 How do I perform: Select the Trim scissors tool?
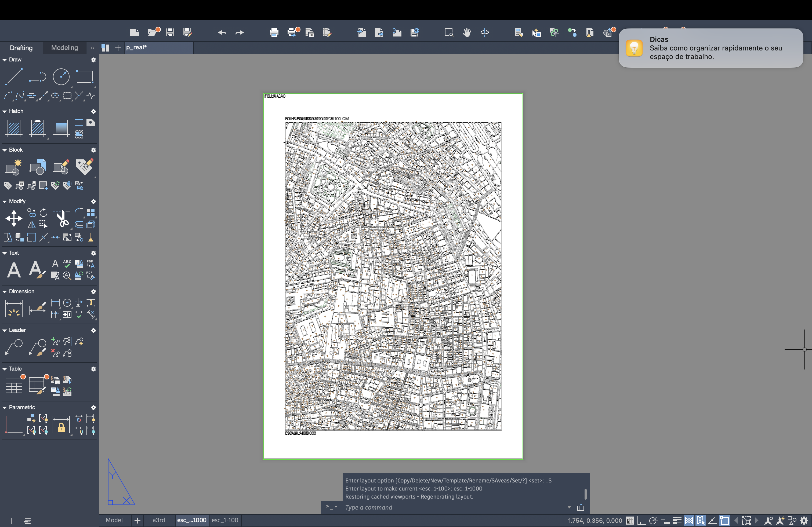tap(63, 218)
